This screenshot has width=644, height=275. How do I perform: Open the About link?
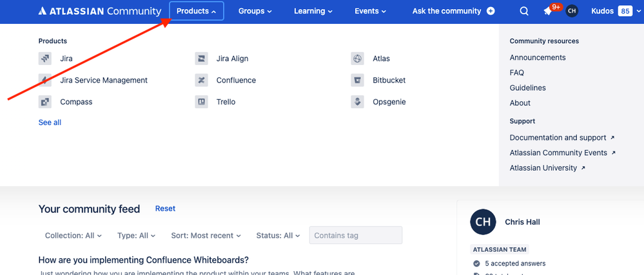(x=520, y=103)
